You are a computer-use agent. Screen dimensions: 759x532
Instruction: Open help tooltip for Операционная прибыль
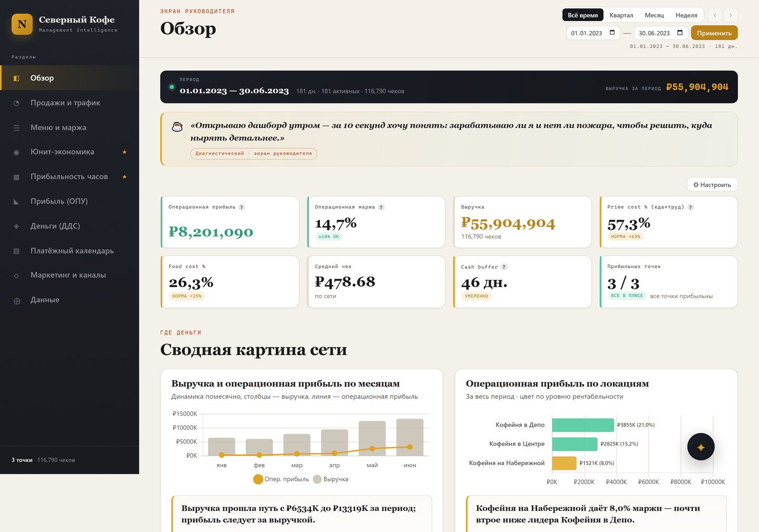tap(242, 207)
